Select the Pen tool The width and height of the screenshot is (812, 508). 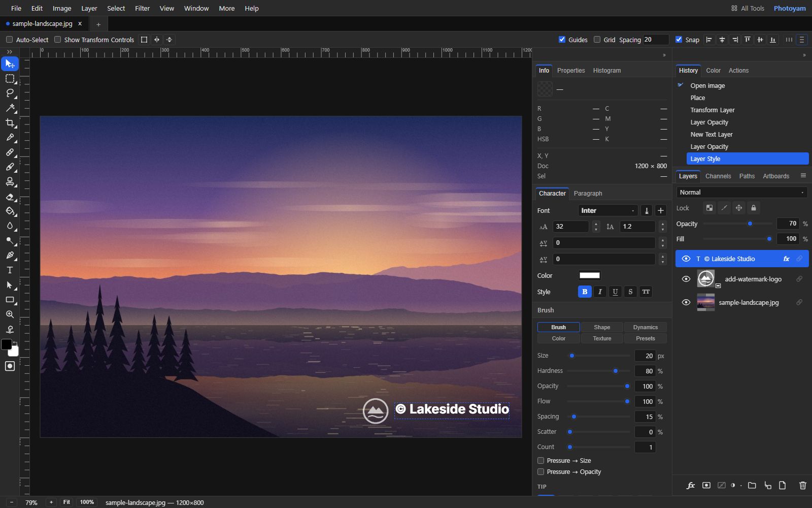(x=10, y=256)
